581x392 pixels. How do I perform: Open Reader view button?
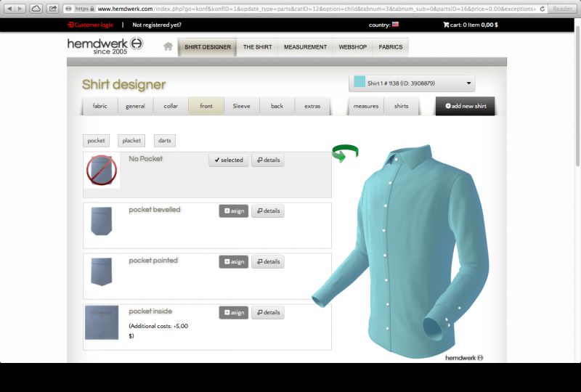(x=562, y=9)
